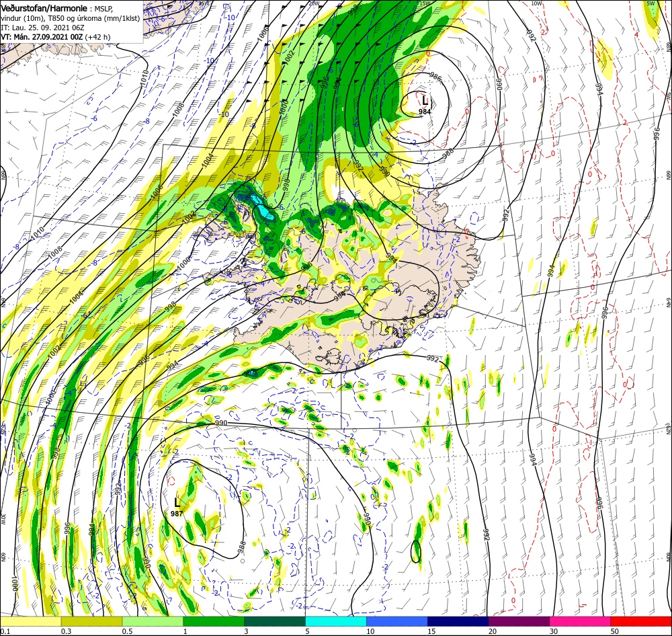Select the 987 central pressure value
The image size is (672, 636).
(177, 514)
